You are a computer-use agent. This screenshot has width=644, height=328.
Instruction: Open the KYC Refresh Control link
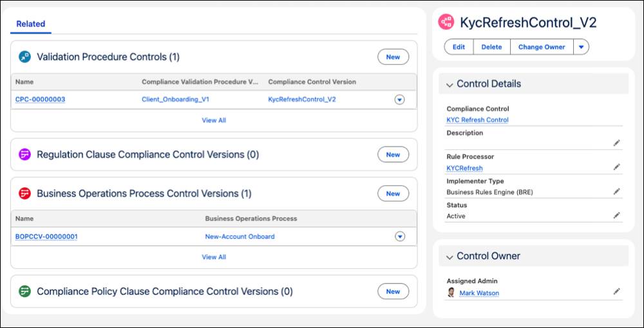click(477, 120)
